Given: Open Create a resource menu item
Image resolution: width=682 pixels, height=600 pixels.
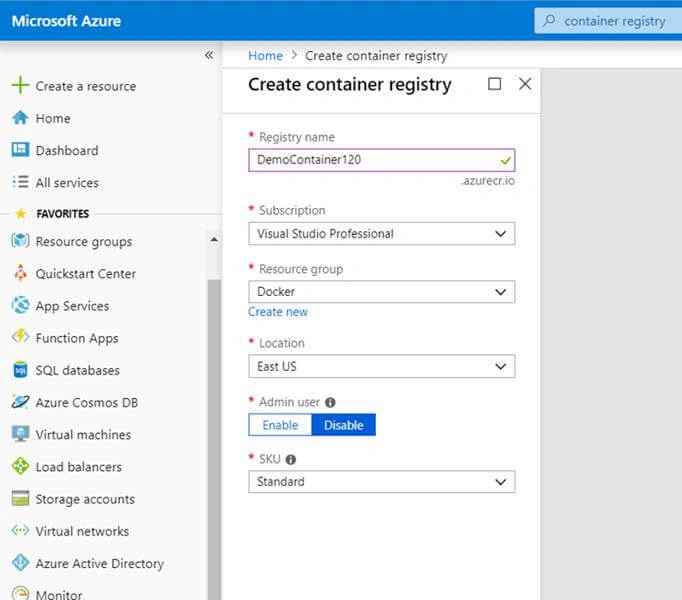Looking at the screenshot, I should click(x=86, y=86).
